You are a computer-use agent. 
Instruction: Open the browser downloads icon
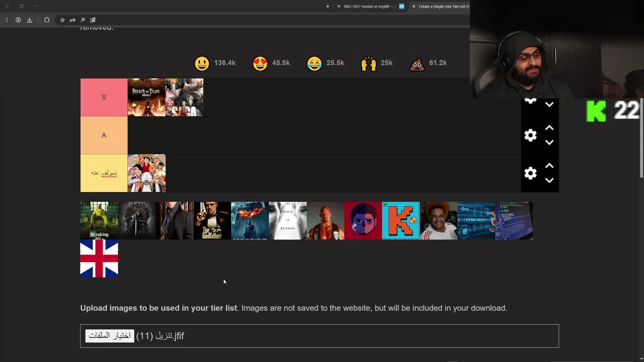point(29,20)
